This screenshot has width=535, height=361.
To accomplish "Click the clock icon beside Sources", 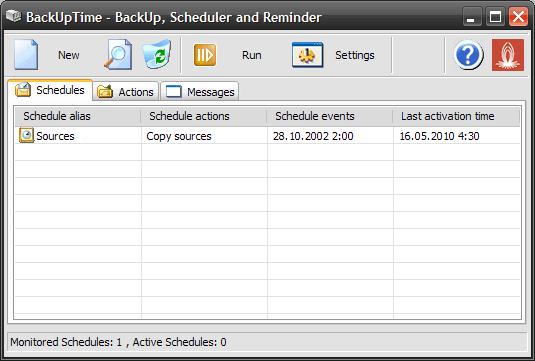I will [x=26, y=135].
